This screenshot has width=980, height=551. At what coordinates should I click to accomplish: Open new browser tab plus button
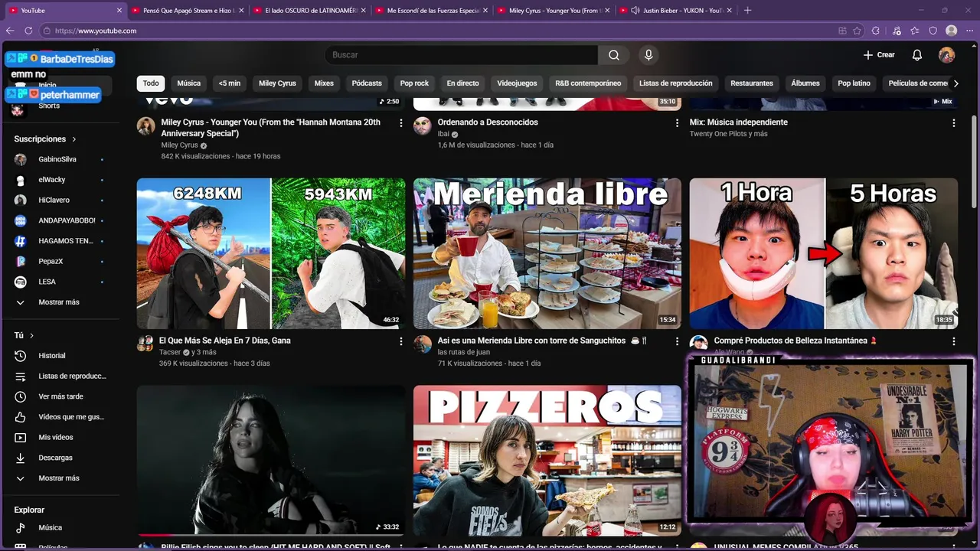(x=747, y=10)
